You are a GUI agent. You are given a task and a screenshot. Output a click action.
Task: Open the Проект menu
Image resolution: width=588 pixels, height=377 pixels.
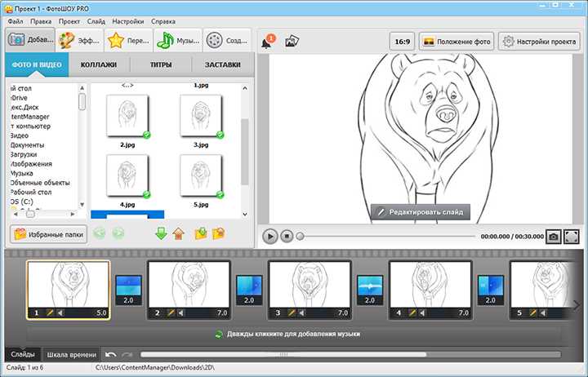69,21
